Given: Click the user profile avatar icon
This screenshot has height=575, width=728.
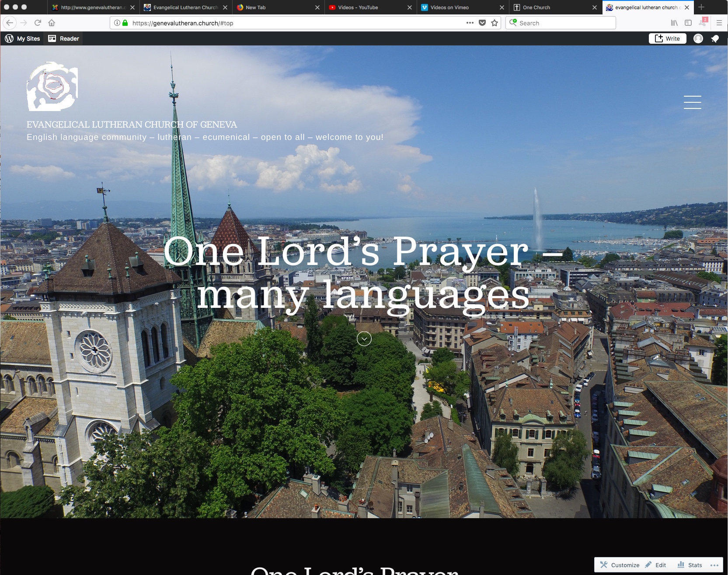Looking at the screenshot, I should [698, 39].
